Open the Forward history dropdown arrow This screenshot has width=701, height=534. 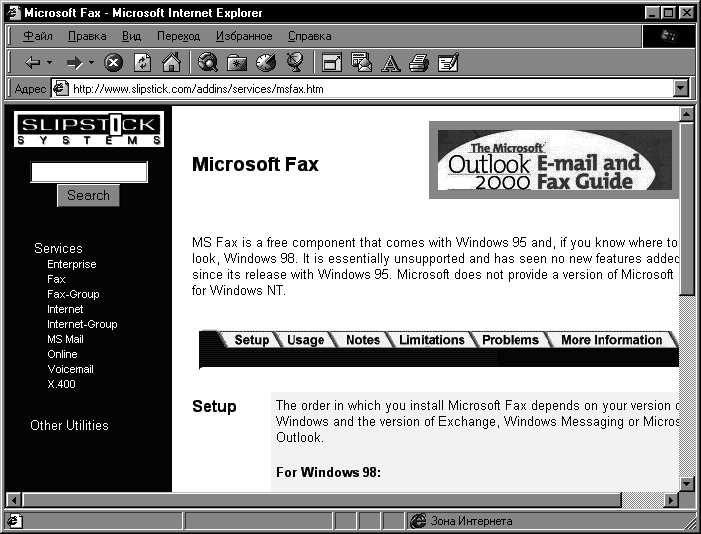pos(91,63)
